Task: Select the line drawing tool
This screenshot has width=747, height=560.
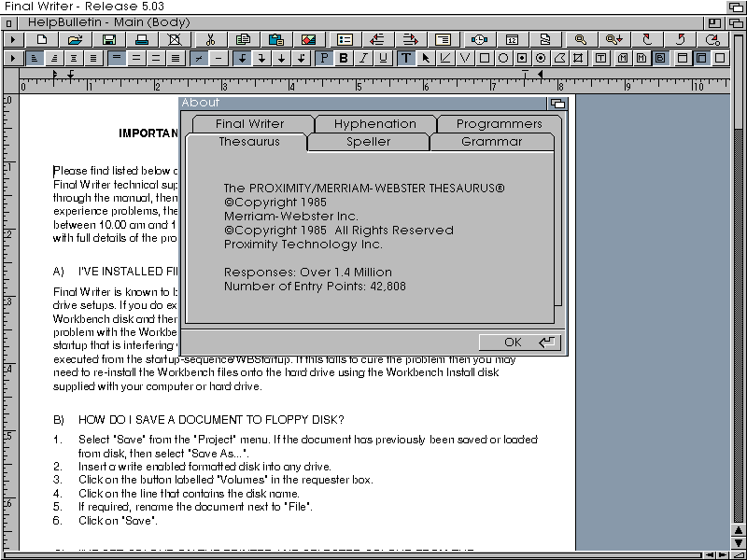Action: pyautogui.click(x=445, y=58)
